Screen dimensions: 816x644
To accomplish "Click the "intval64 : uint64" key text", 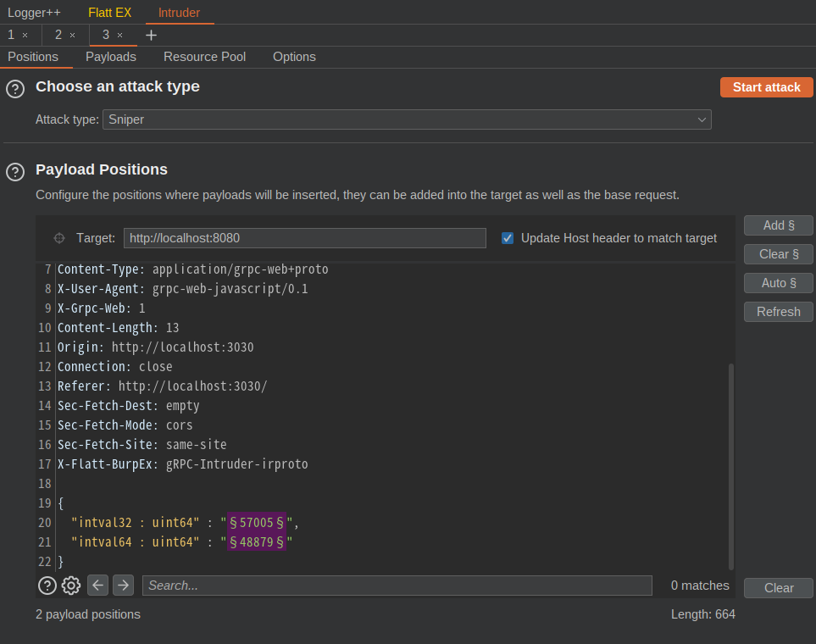I will (136, 542).
